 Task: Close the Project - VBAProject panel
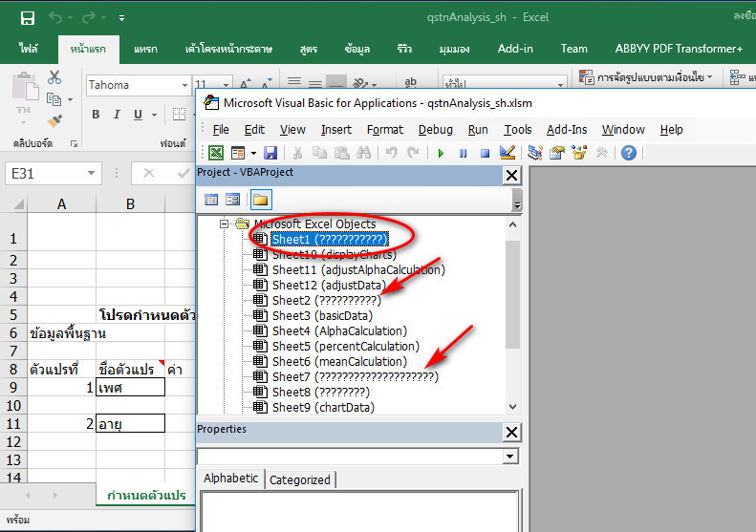point(511,176)
